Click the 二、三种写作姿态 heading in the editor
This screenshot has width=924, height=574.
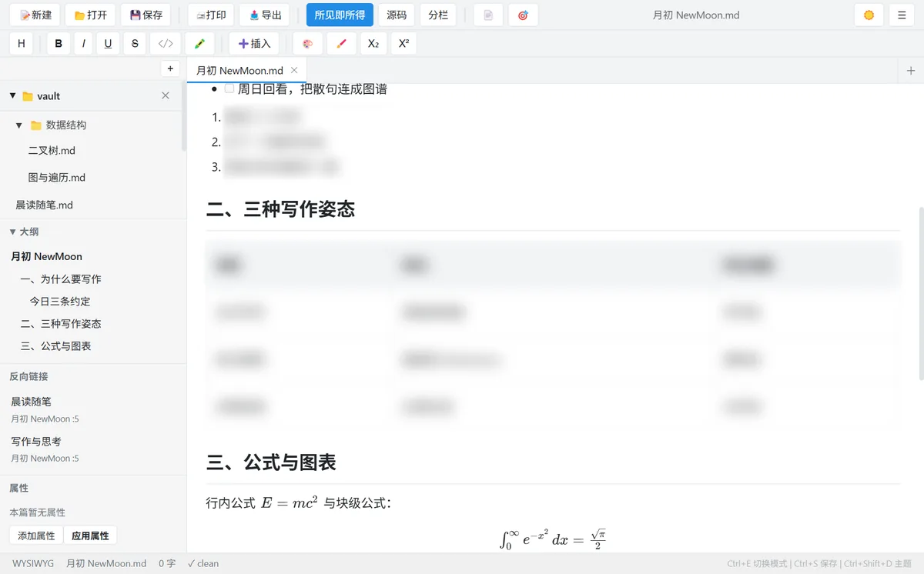[280, 209]
